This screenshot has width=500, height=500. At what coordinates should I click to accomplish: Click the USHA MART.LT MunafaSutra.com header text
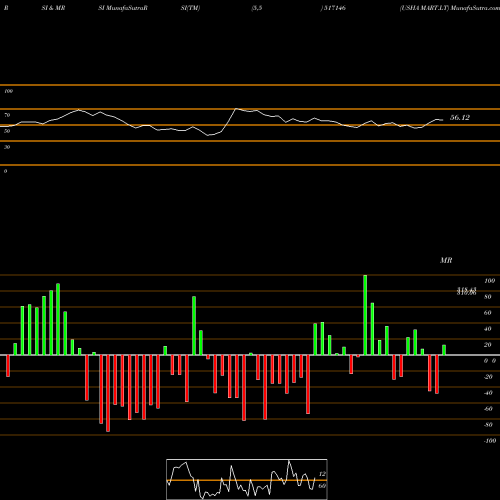point(449,8)
